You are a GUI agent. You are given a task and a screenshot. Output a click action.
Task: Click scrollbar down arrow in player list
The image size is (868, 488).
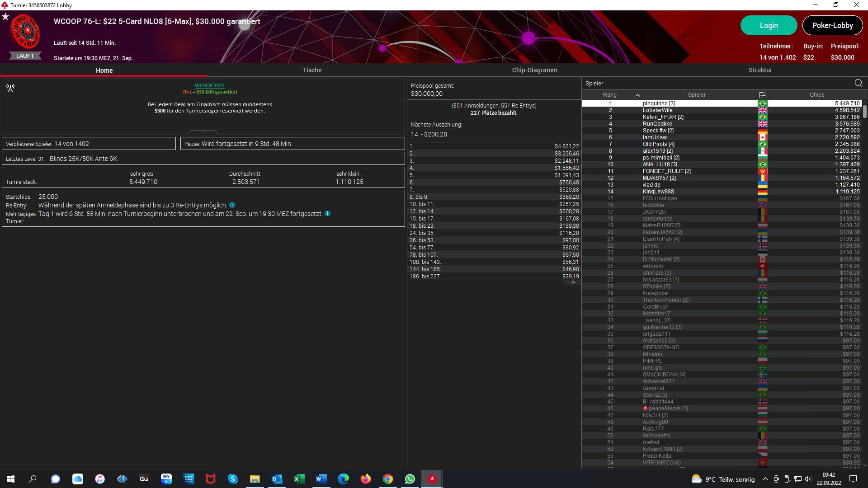[864, 464]
